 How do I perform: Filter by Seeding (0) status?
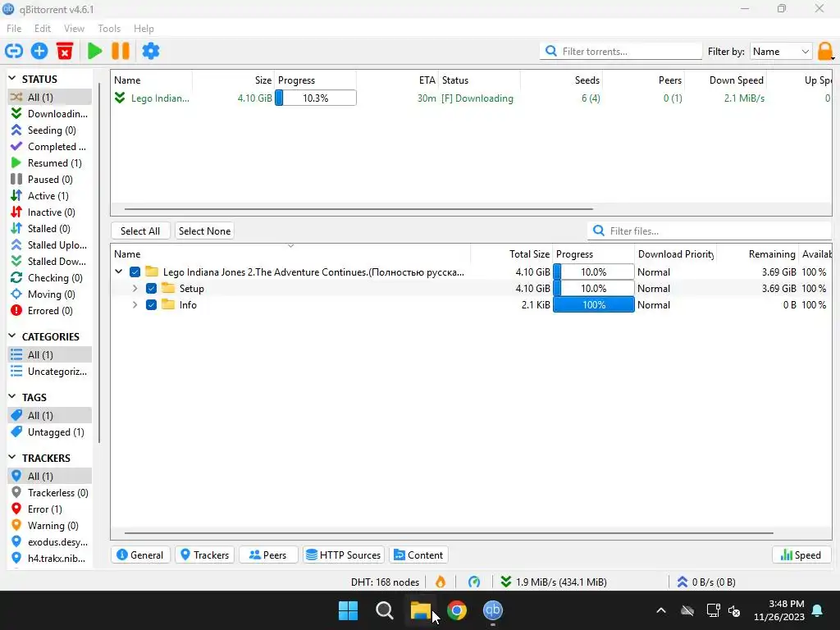49,130
